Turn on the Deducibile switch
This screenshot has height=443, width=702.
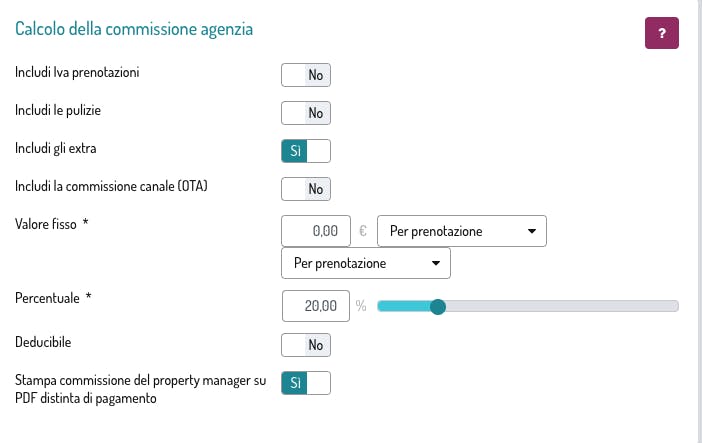click(x=306, y=345)
